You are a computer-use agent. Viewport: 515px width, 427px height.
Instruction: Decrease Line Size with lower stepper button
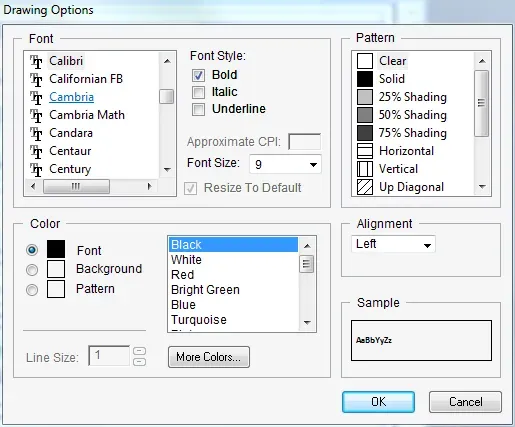[x=139, y=362]
